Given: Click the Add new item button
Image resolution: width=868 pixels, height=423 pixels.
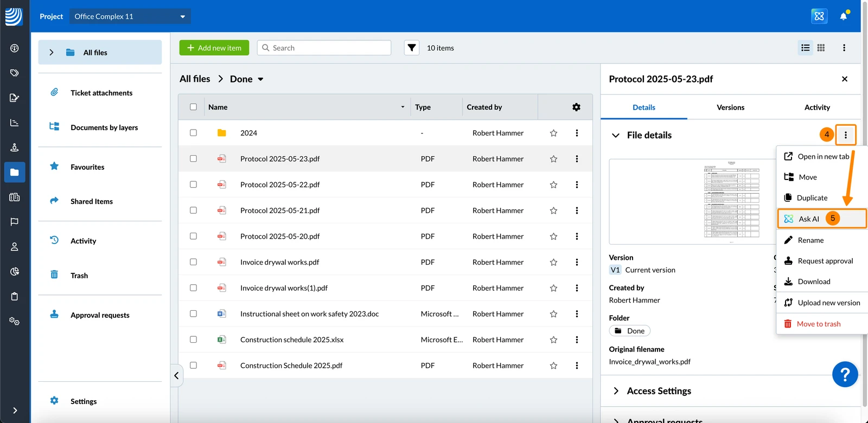Looking at the screenshot, I should pos(214,48).
